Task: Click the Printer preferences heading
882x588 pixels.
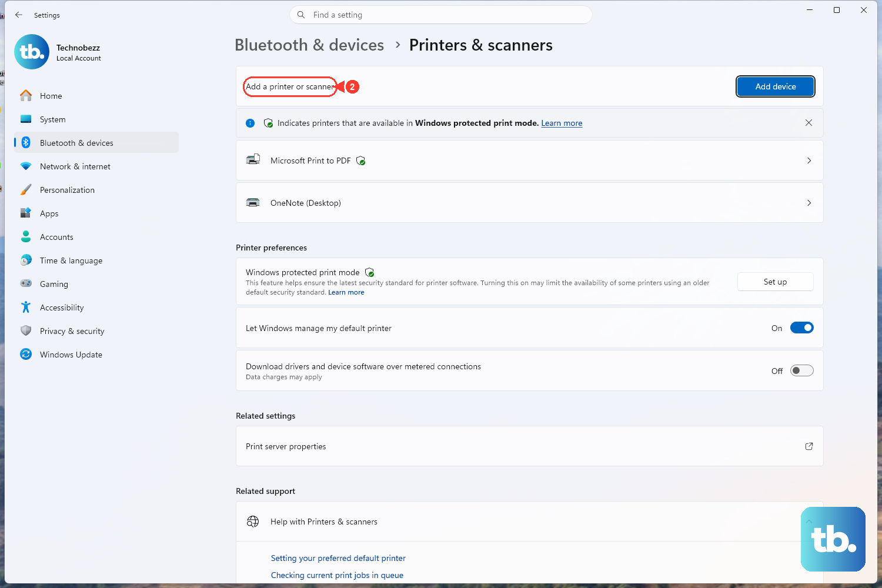Action: tap(271, 248)
